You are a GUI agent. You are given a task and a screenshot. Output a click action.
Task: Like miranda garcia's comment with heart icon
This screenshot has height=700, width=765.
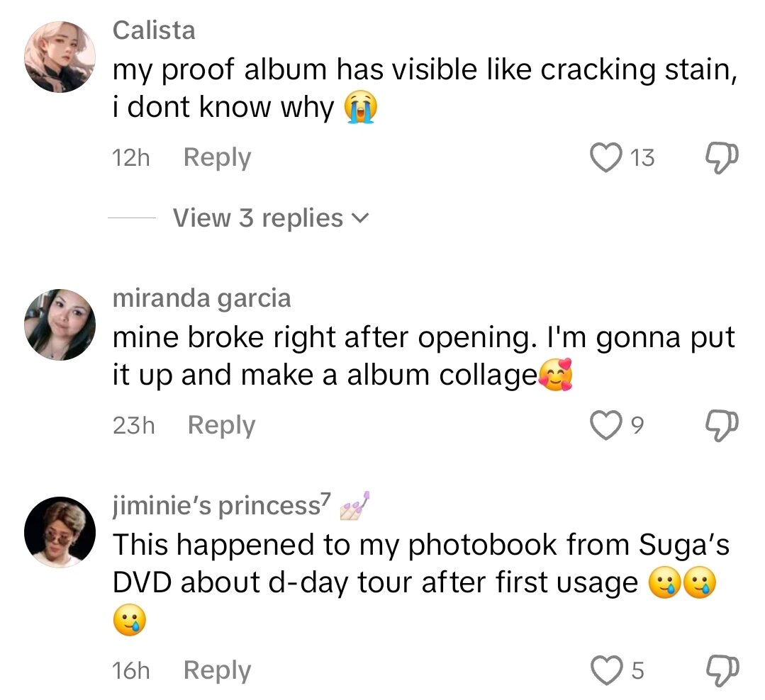(x=605, y=424)
